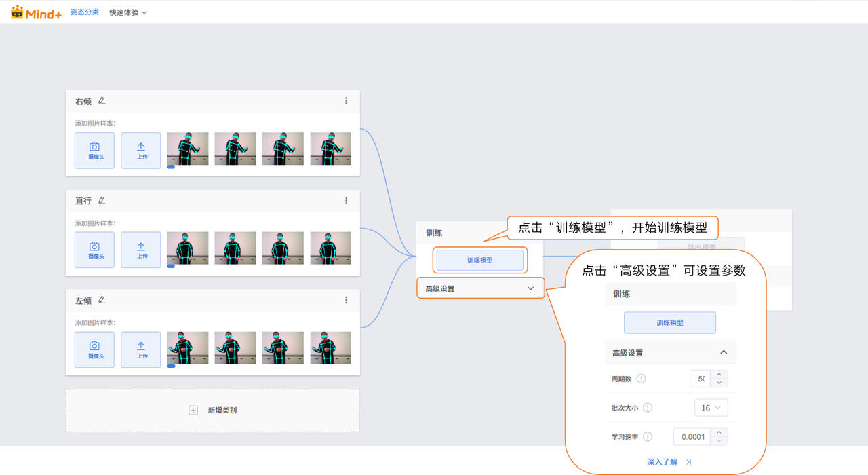
Task: Open the three-dot menu for 直行 class
Action: click(x=346, y=200)
